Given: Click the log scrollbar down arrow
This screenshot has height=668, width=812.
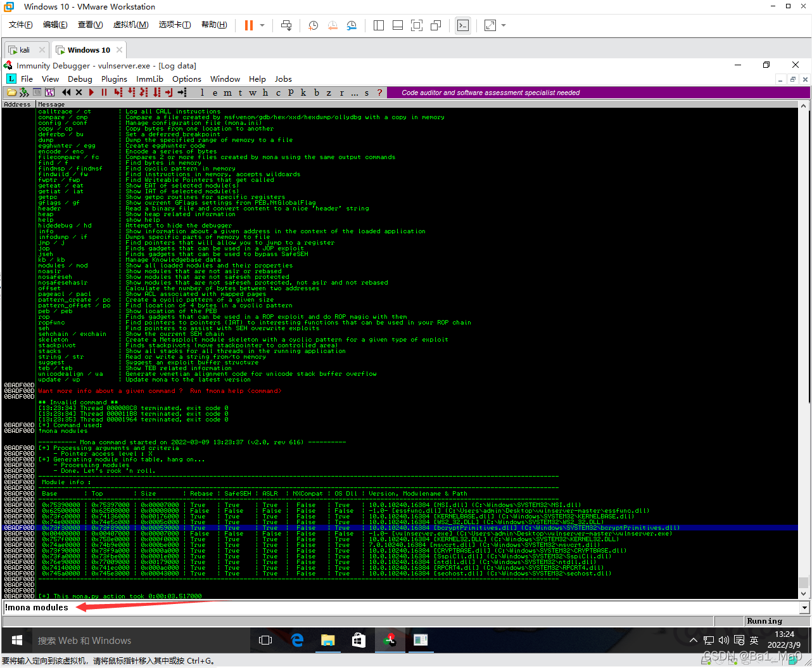Looking at the screenshot, I should (804, 594).
